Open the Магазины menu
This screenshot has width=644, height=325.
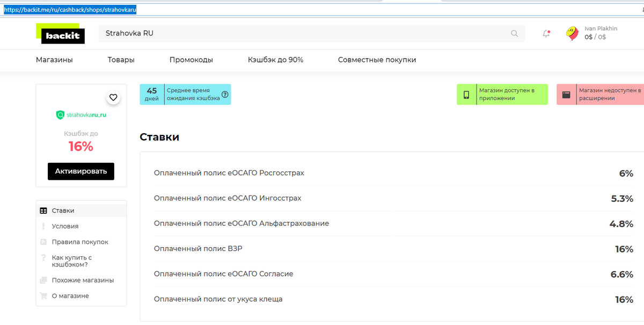click(x=54, y=60)
